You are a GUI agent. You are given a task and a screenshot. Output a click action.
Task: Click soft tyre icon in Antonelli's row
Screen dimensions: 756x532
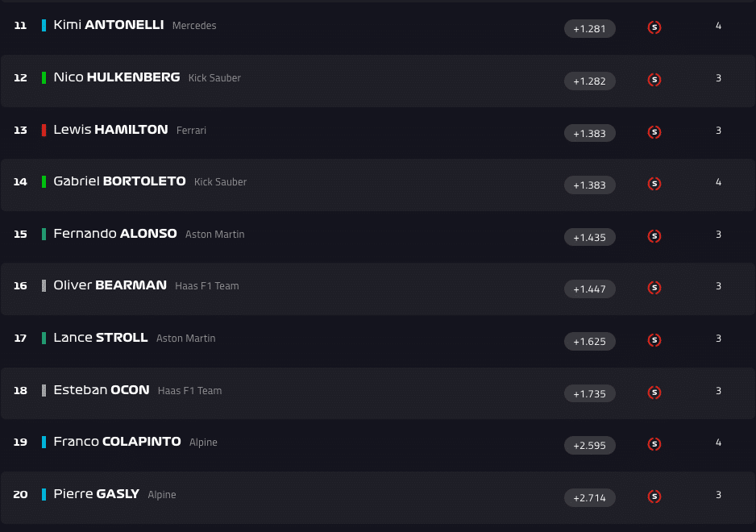[x=654, y=27]
